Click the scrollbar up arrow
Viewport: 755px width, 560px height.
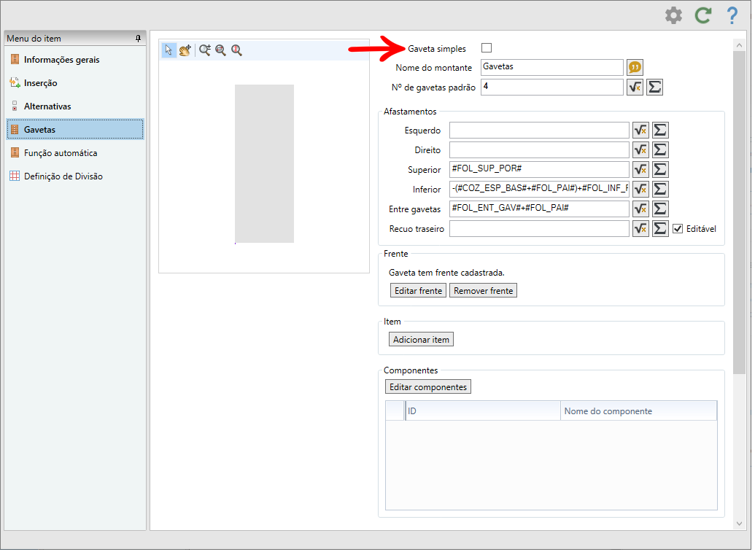coord(740,45)
